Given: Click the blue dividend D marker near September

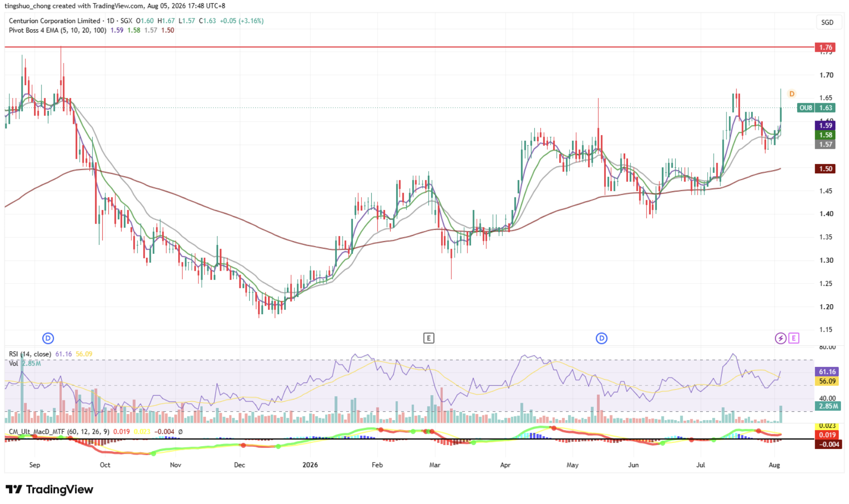Looking at the screenshot, I should [x=48, y=338].
